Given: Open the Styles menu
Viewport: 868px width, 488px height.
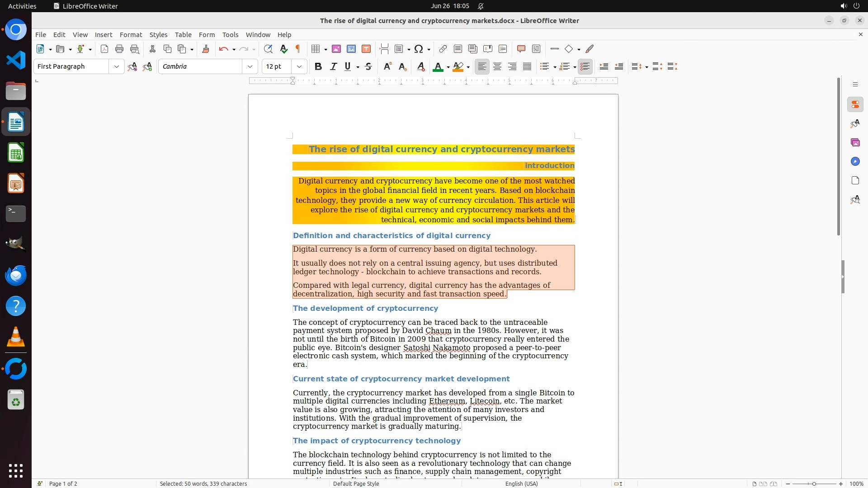Looking at the screenshot, I should point(158,34).
